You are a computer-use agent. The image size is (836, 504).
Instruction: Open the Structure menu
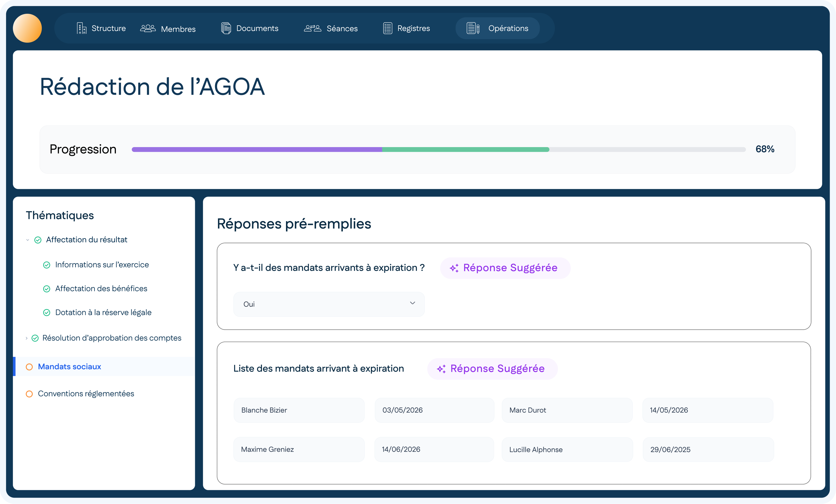[x=101, y=28]
